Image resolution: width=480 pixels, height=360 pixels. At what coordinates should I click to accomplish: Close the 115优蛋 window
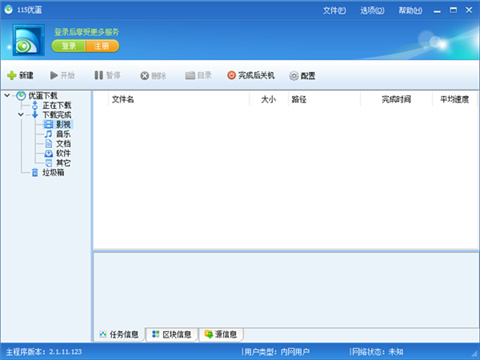tap(469, 10)
